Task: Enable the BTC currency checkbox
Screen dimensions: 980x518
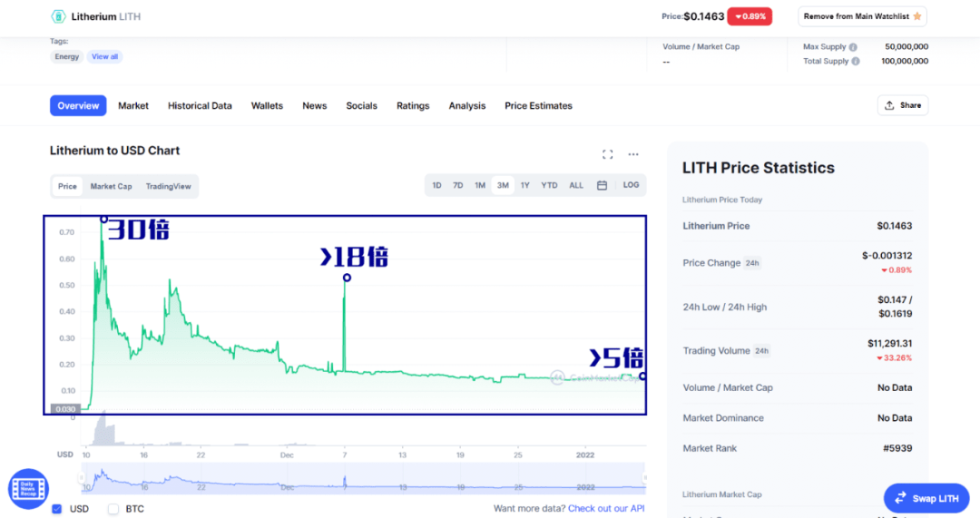Action: pos(113,509)
